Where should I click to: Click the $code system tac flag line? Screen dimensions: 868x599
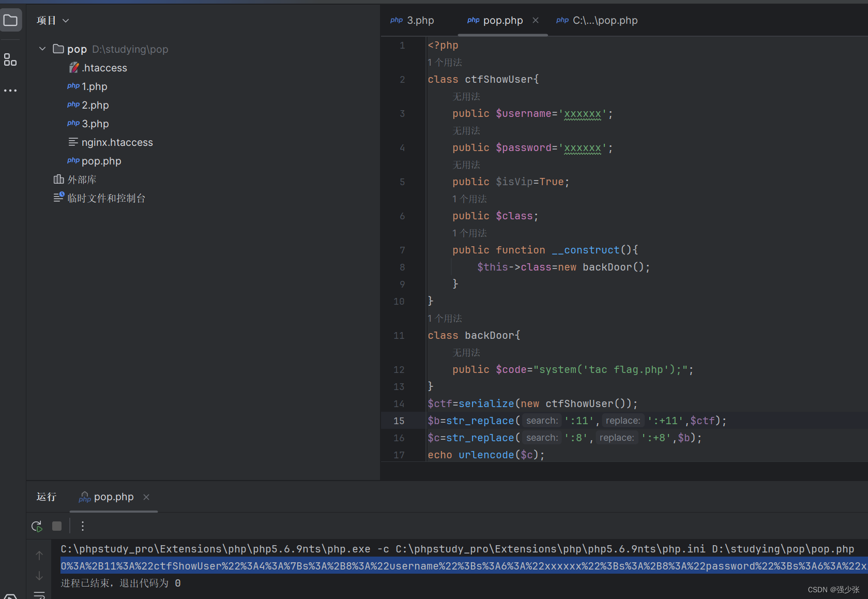(x=573, y=370)
